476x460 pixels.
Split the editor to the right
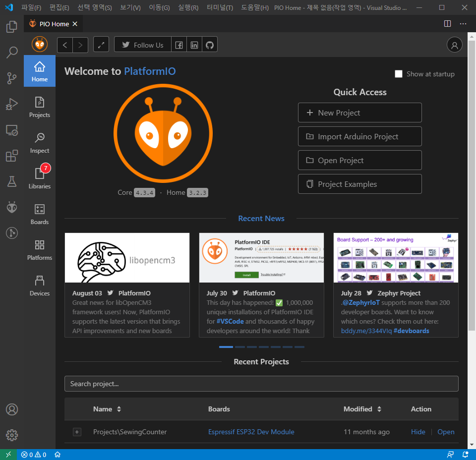pyautogui.click(x=447, y=24)
